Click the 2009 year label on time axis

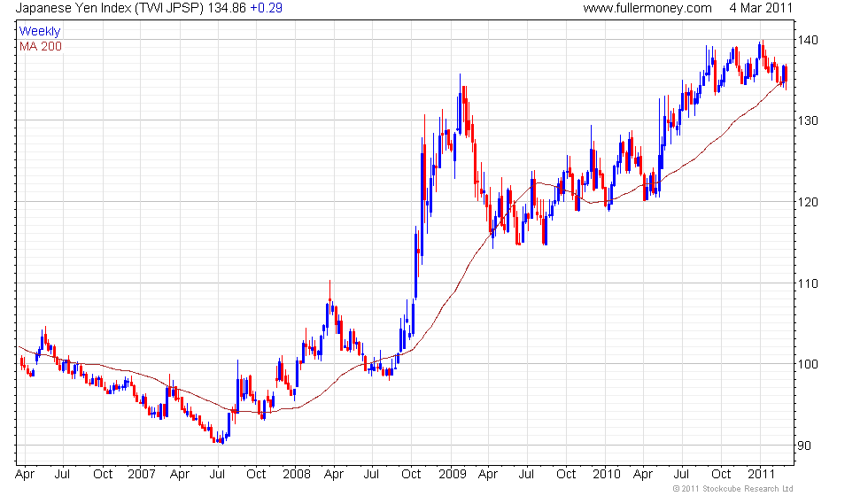pyautogui.click(x=453, y=474)
